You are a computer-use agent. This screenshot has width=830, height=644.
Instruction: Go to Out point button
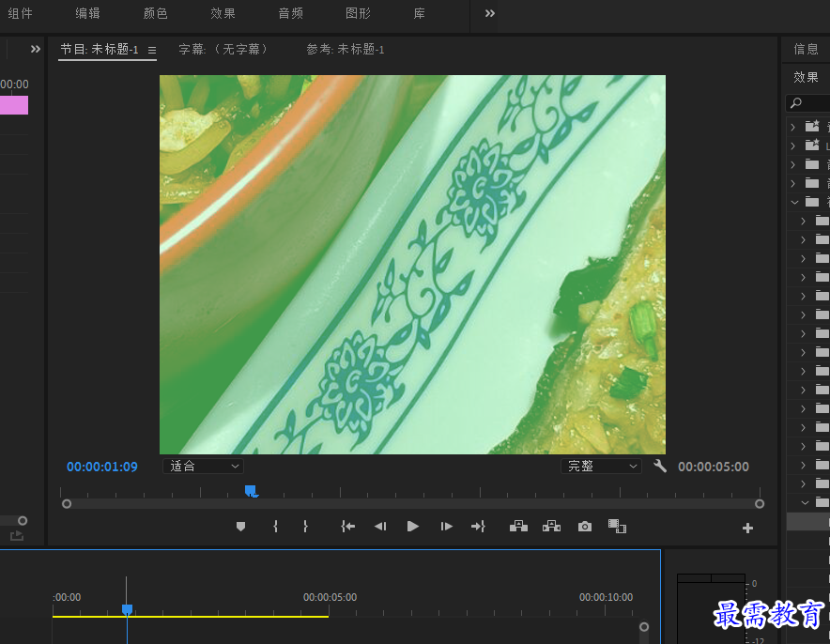coord(479,527)
